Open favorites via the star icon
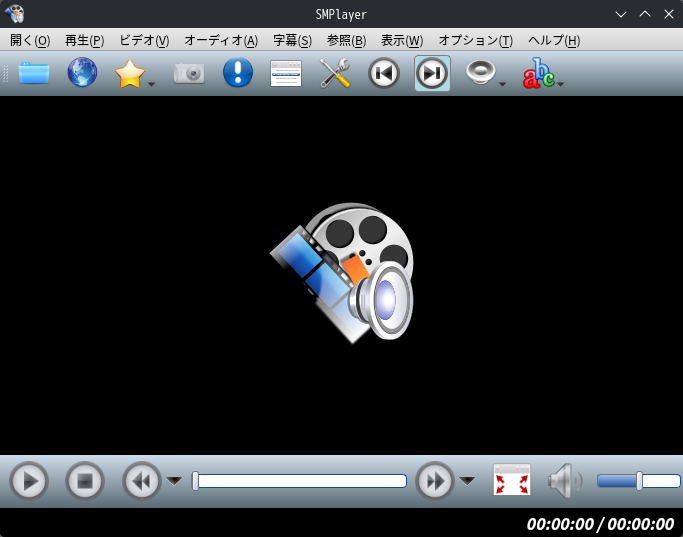Screen dimensions: 683x537 130,73
